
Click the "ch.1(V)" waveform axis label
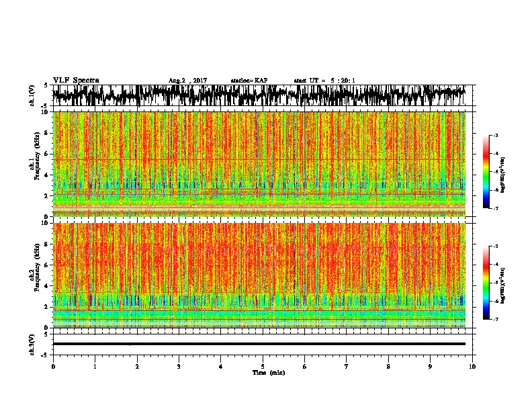pyautogui.click(x=32, y=95)
